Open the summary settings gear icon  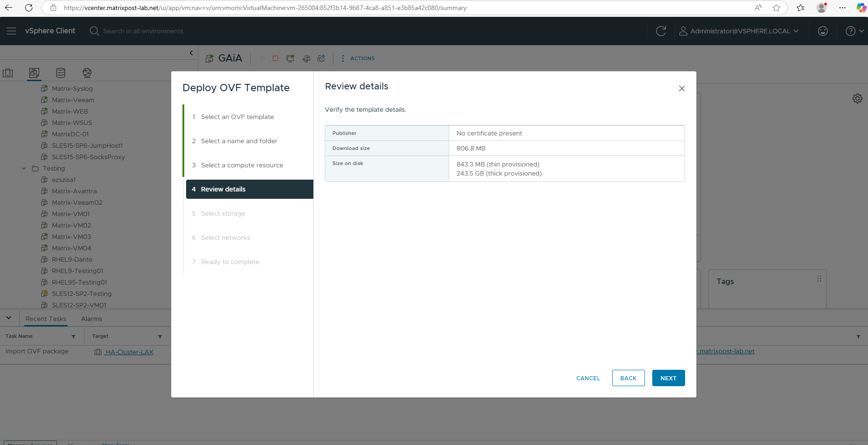[858, 98]
